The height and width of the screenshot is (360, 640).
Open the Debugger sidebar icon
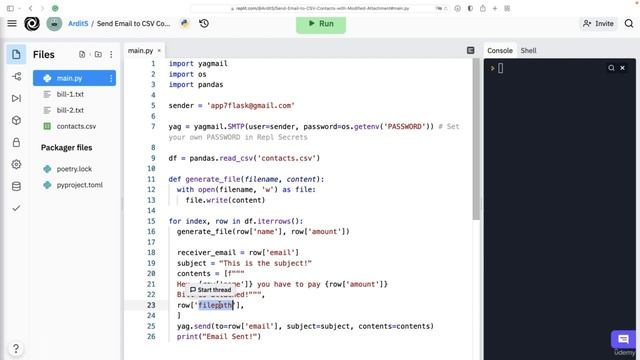click(16, 98)
